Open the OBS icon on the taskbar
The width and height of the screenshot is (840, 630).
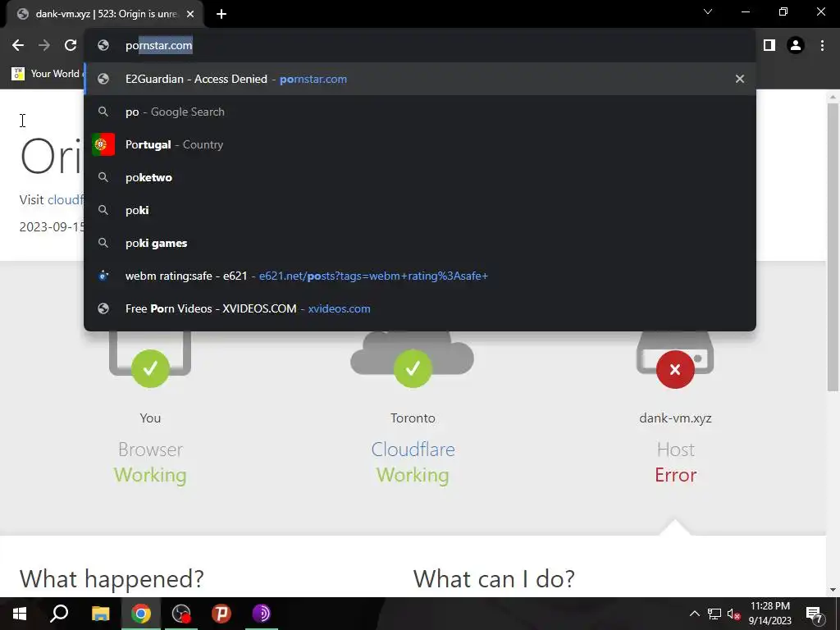(181, 614)
